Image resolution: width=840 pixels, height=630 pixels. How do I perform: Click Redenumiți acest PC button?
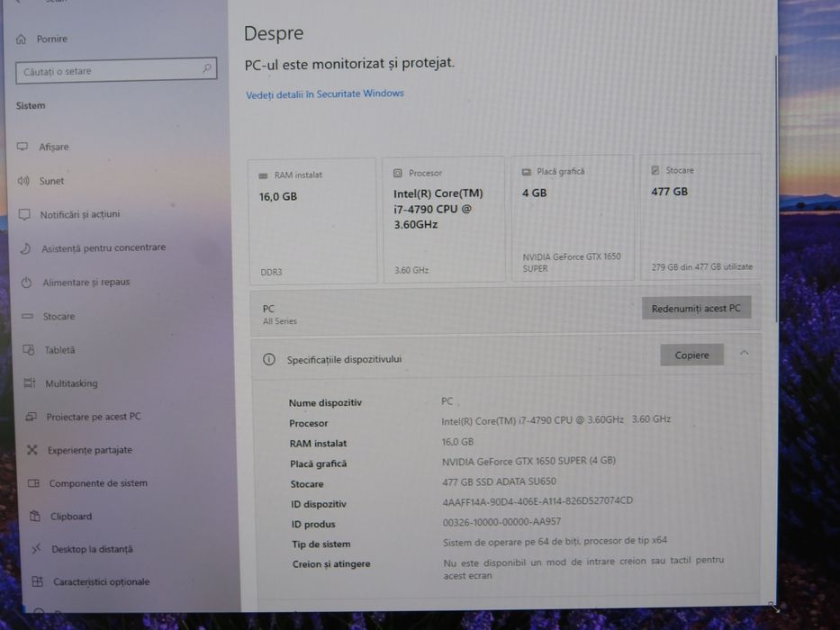tap(696, 308)
